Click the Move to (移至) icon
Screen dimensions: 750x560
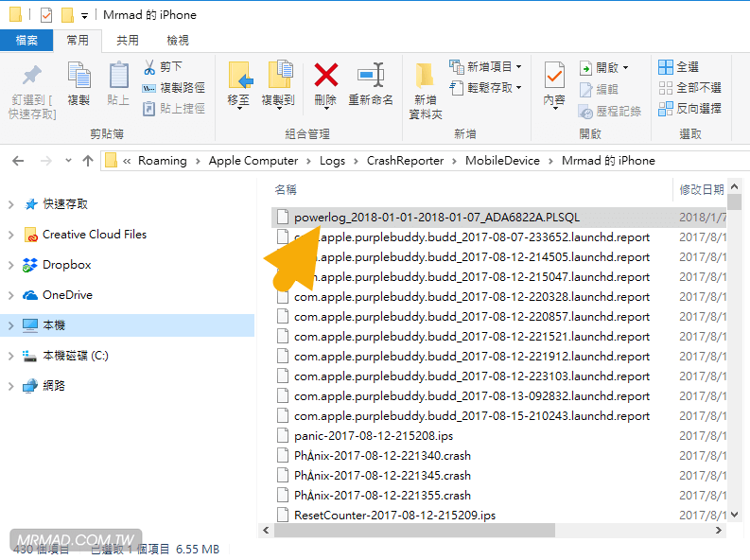pos(239,75)
